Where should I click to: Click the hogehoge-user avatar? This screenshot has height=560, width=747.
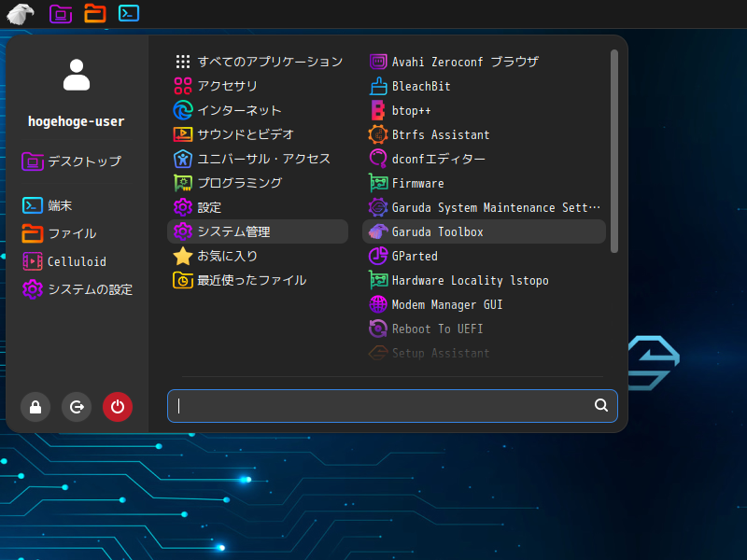click(x=77, y=75)
